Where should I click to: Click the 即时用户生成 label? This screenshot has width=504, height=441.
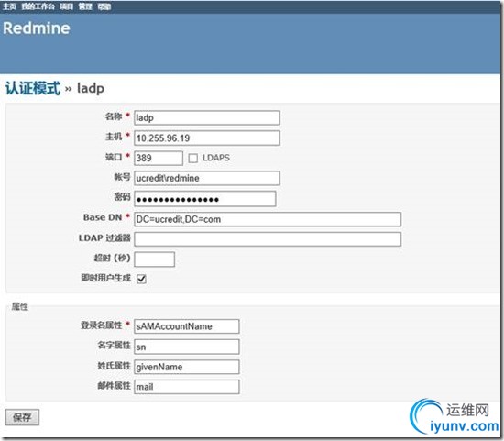point(105,278)
